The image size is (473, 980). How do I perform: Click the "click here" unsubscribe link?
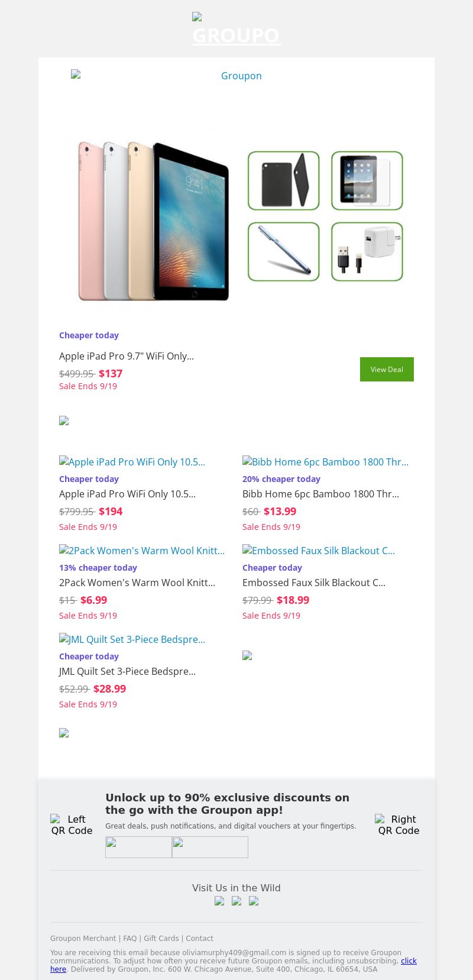tap(409, 961)
